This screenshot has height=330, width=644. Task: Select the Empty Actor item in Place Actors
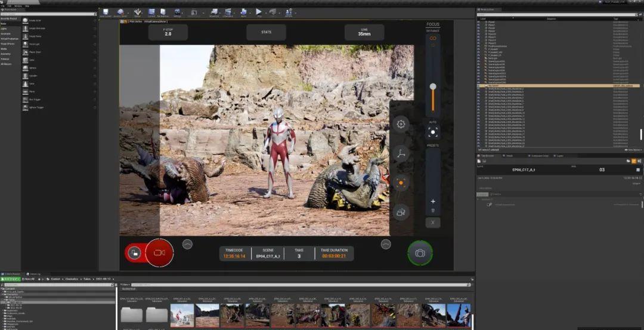click(60, 20)
